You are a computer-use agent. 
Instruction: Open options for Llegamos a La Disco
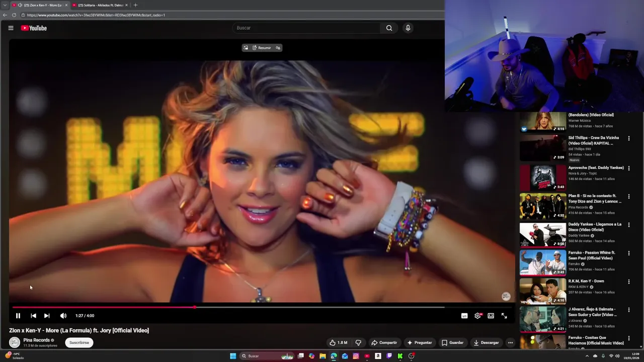(x=629, y=225)
